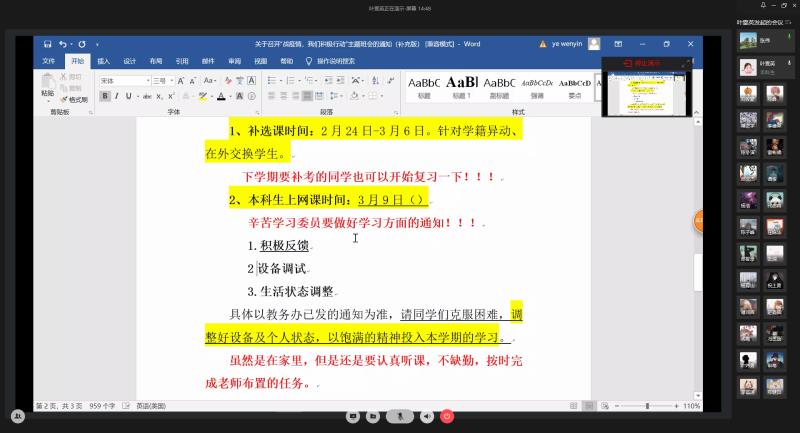Switch to the 设计 ribbon tab

click(130, 61)
